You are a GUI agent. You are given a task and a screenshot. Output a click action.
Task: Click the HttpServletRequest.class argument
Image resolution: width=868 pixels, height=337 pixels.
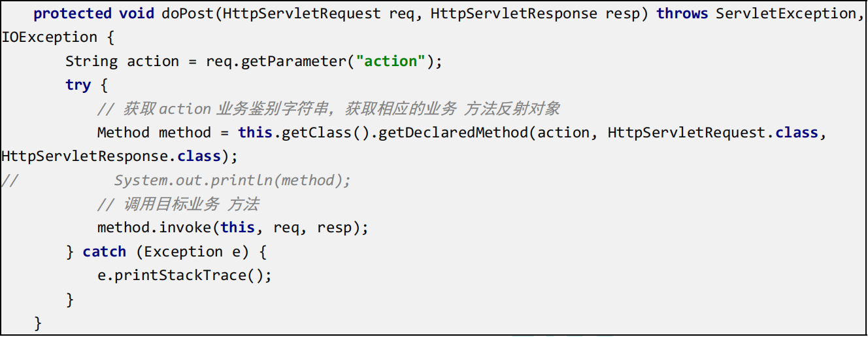tap(712, 133)
